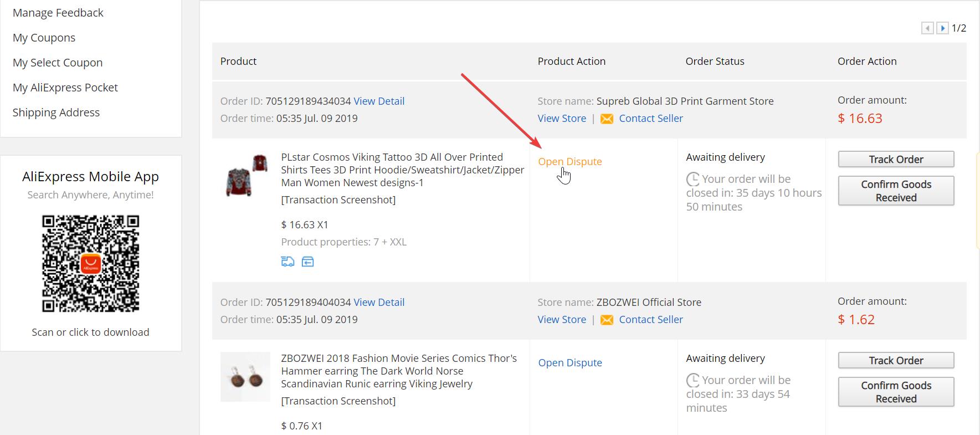Open My Coupons in the sidebar
The width and height of the screenshot is (980, 435).
44,38
